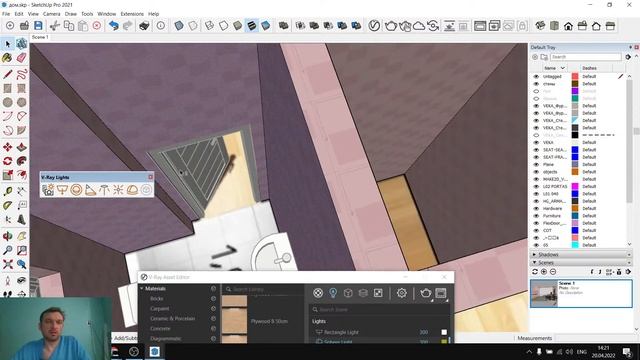Screen dimensions: 640x360
Task: Select Rectangle Light in lights list
Action: click(x=341, y=332)
